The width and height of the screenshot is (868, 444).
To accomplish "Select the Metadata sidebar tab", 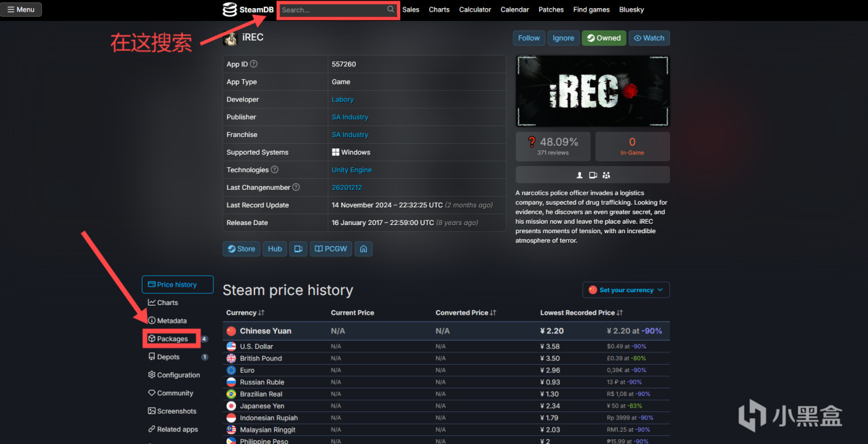I will coord(178,321).
